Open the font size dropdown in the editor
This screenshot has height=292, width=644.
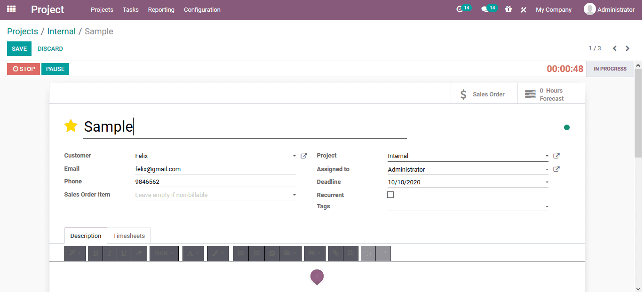coord(164,253)
